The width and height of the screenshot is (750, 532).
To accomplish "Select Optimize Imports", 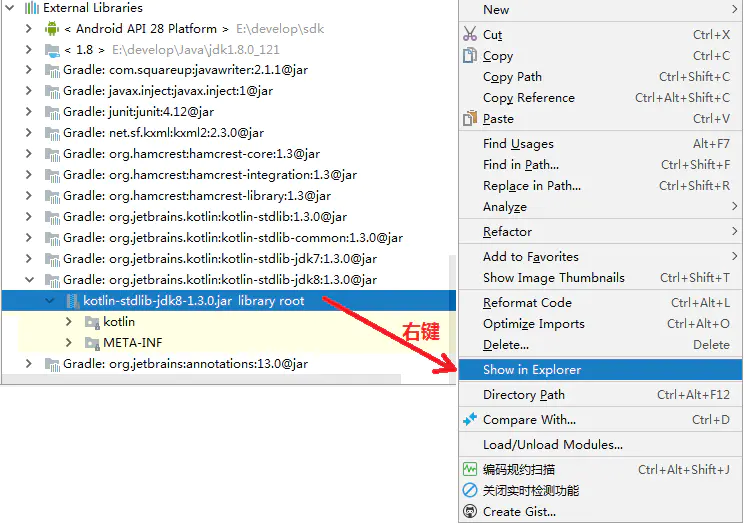I will pos(600,324).
